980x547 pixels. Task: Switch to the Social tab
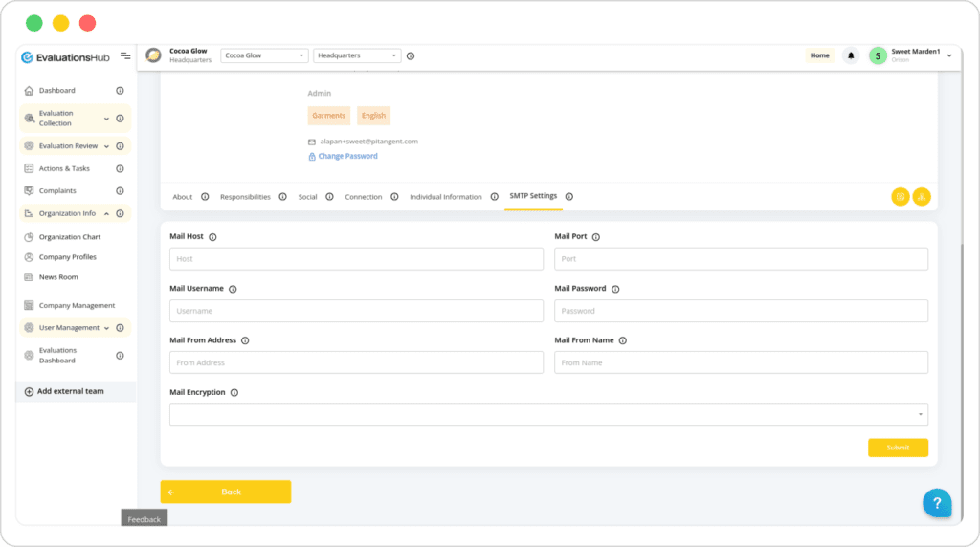pos(307,197)
